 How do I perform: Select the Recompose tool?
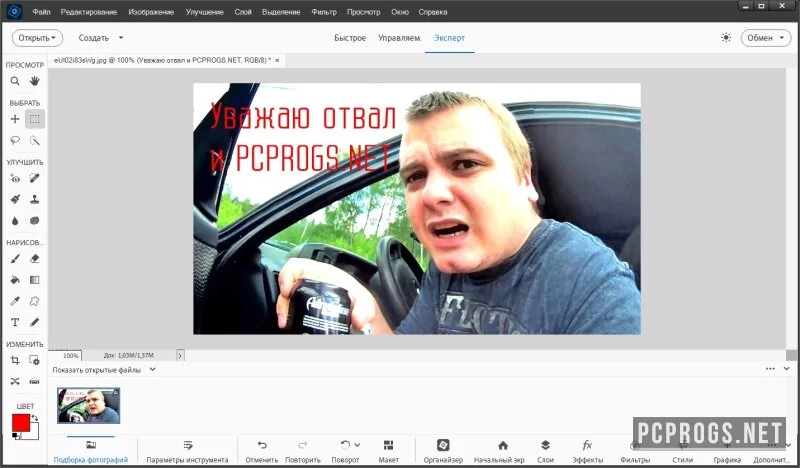click(x=34, y=360)
